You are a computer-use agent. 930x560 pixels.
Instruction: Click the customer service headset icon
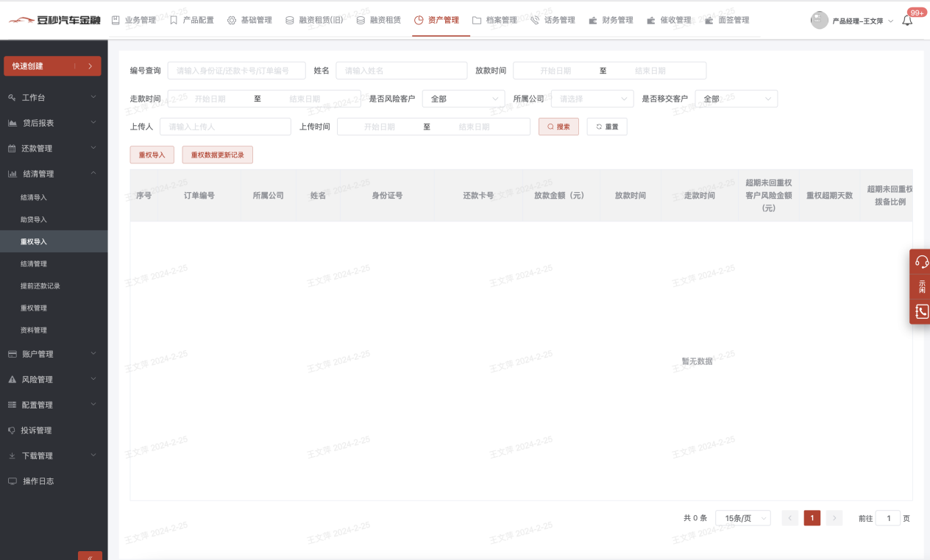(921, 262)
